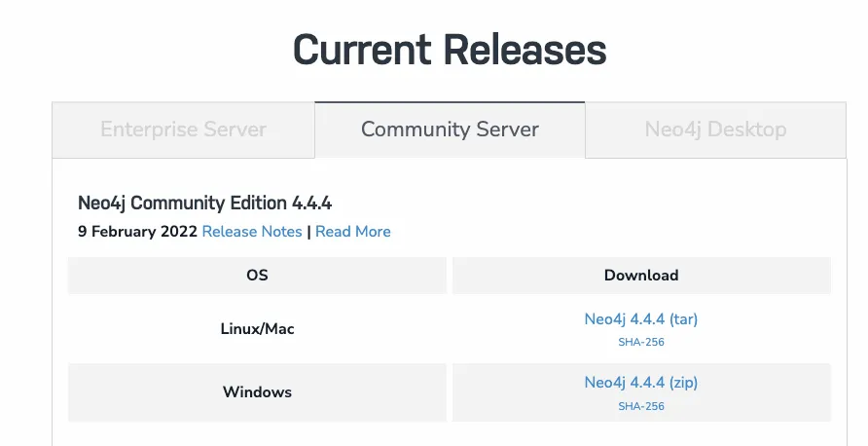Screen dimensions: 868x446
Task: Open the Neo4j Desktop tab
Action: pos(715,130)
